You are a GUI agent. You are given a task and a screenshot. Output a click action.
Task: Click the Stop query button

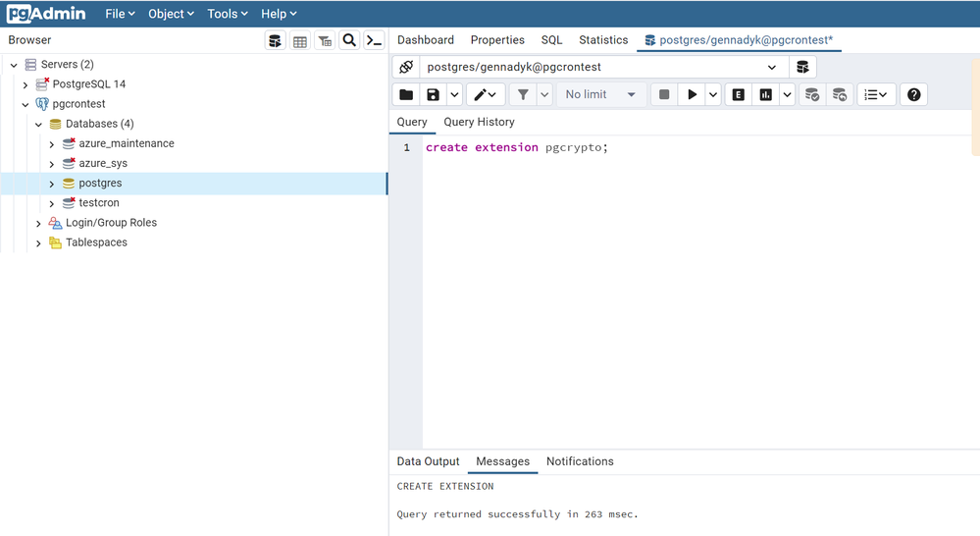point(664,94)
